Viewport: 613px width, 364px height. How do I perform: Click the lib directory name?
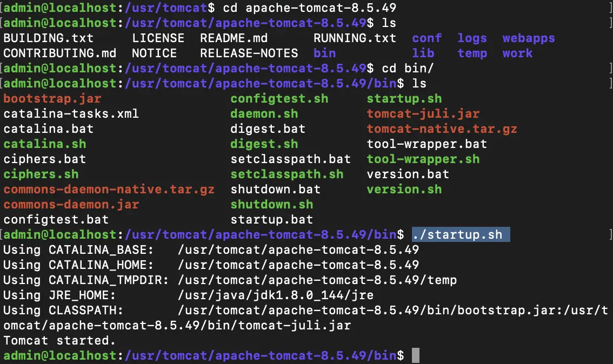[x=423, y=53]
